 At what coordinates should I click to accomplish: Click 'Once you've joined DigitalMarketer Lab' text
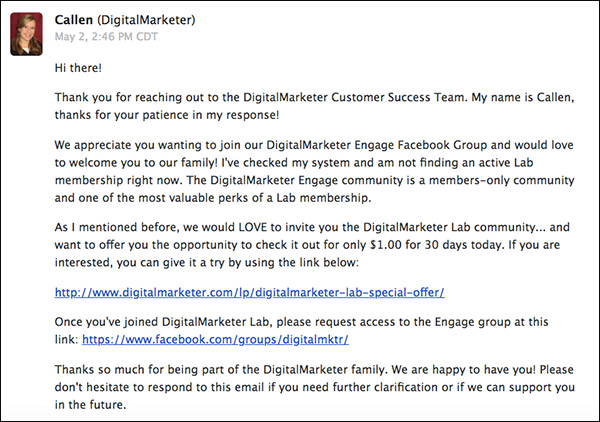163,322
